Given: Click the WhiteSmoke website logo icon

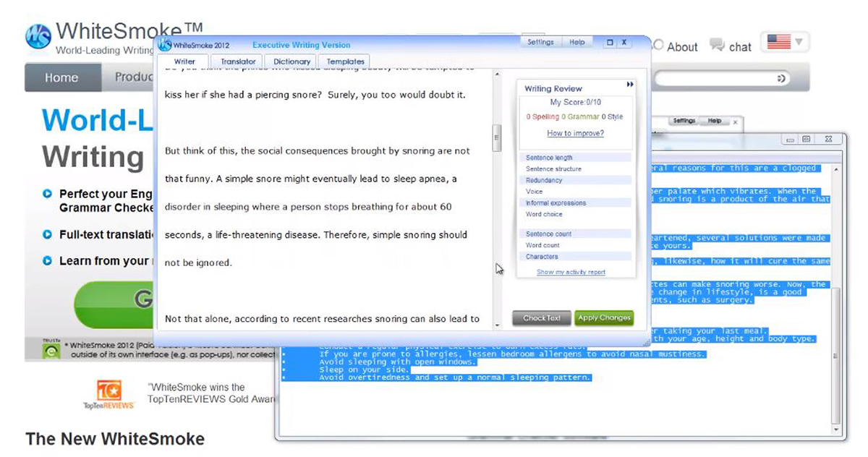Looking at the screenshot, I should pyautogui.click(x=38, y=37).
